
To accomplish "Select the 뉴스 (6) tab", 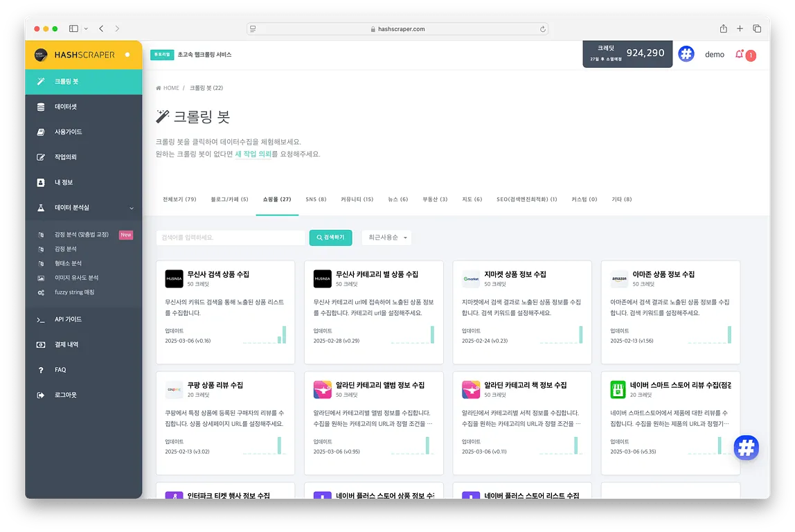I will point(397,199).
